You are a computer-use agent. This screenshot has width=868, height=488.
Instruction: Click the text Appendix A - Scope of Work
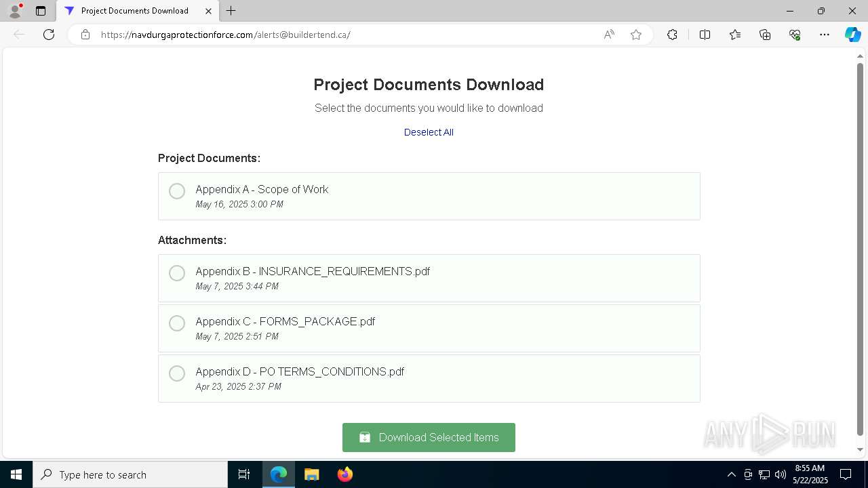[x=262, y=189]
